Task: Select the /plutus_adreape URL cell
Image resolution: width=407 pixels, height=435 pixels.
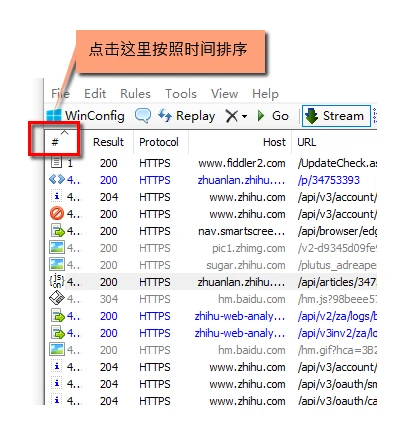Action: pyautogui.click(x=337, y=265)
